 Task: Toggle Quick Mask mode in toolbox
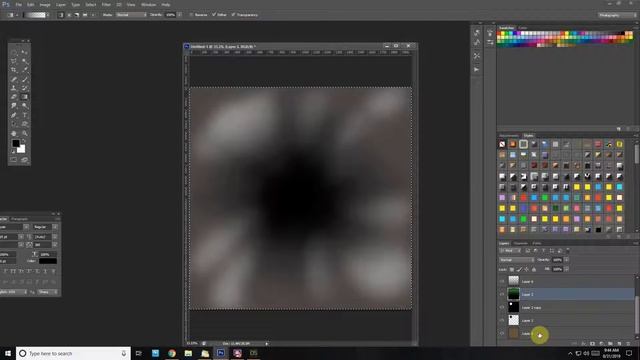pyautogui.click(x=14, y=160)
